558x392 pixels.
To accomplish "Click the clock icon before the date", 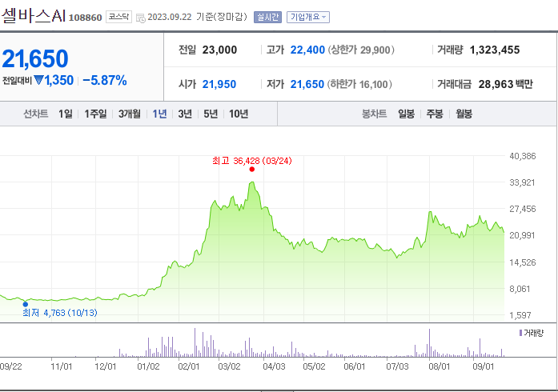I will [x=141, y=18].
